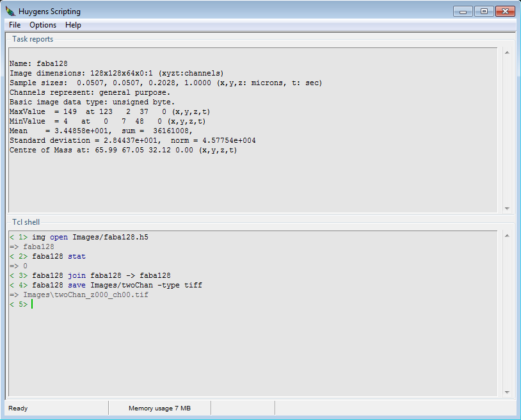Click the twoChan_z000_ch00.tif output line
Image resolution: width=521 pixels, height=420 pixels.
(86, 295)
